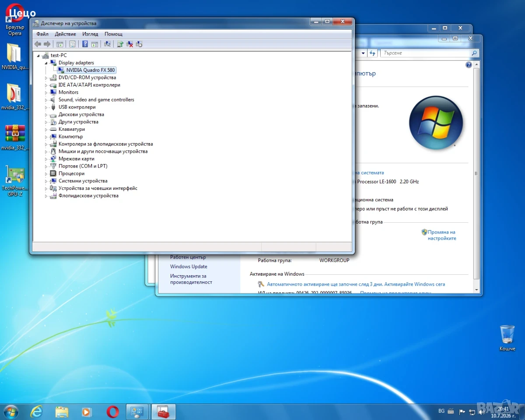525x420 pixels.
Task: Open Internet Explorer from the taskbar
Action: click(x=37, y=412)
